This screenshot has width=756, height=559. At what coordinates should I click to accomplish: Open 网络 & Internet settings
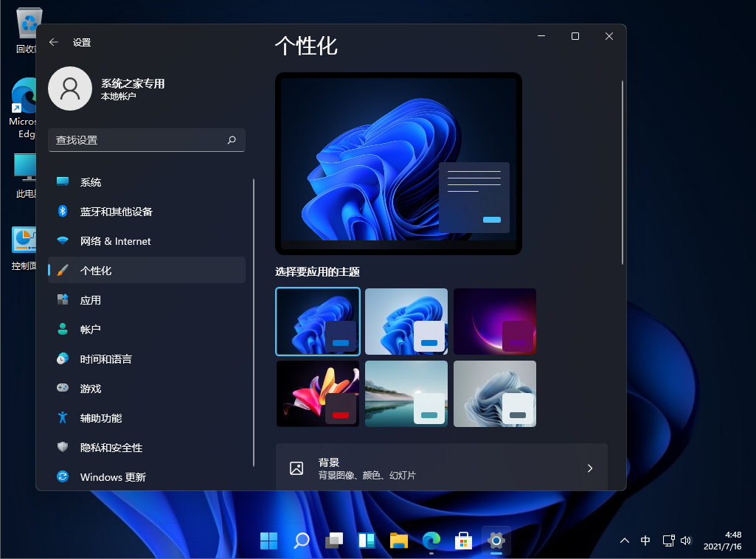pyautogui.click(x=115, y=241)
